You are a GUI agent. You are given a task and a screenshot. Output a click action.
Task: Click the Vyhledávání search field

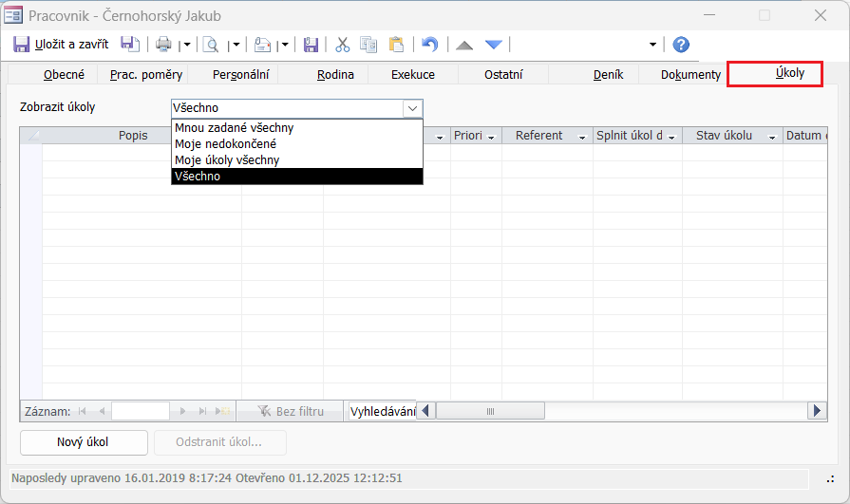pos(383,411)
